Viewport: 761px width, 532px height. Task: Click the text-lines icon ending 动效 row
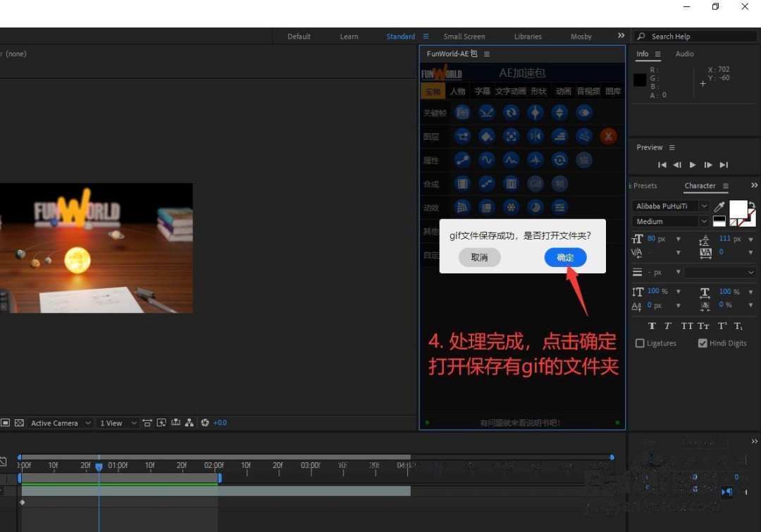tap(559, 208)
